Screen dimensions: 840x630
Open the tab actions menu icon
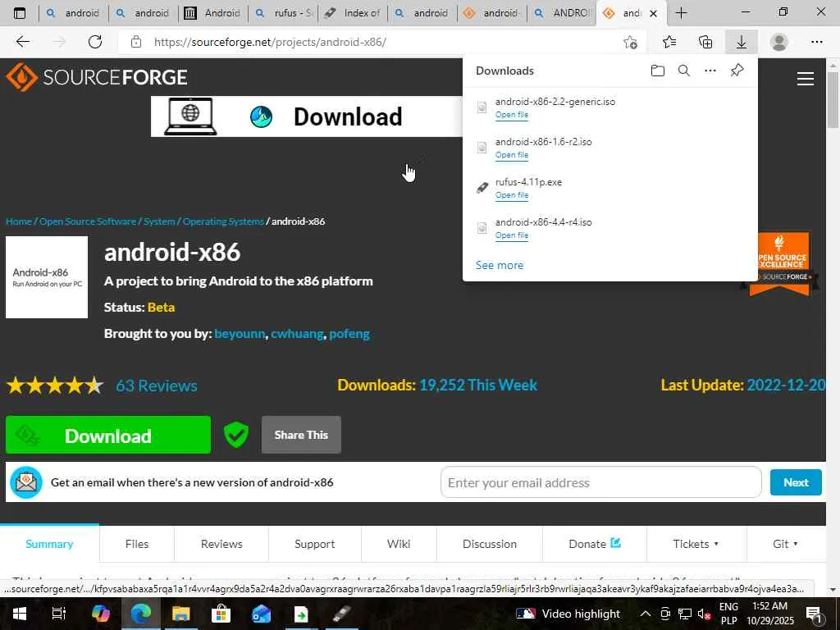(x=20, y=13)
